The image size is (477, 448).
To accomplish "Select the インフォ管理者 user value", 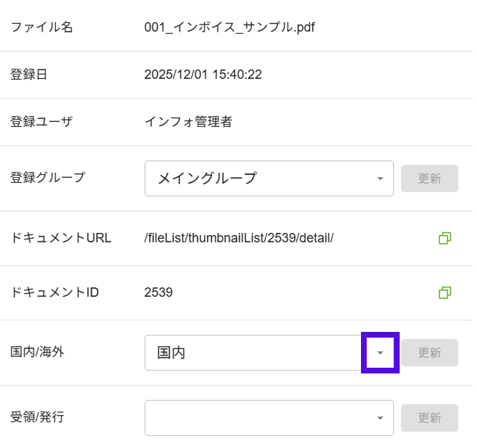I will coord(188,122).
